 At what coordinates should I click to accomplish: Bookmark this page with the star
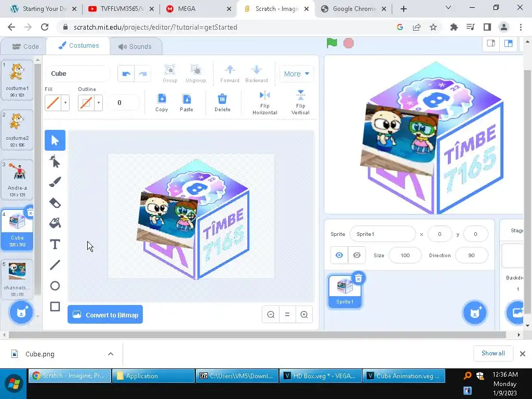[x=433, y=27]
